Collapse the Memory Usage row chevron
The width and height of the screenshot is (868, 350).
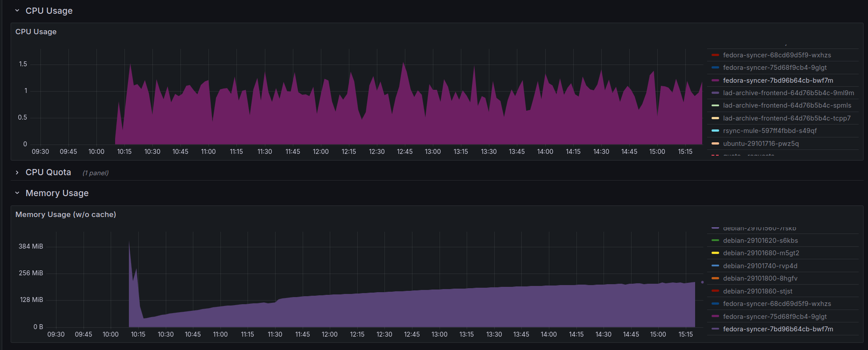(17, 193)
